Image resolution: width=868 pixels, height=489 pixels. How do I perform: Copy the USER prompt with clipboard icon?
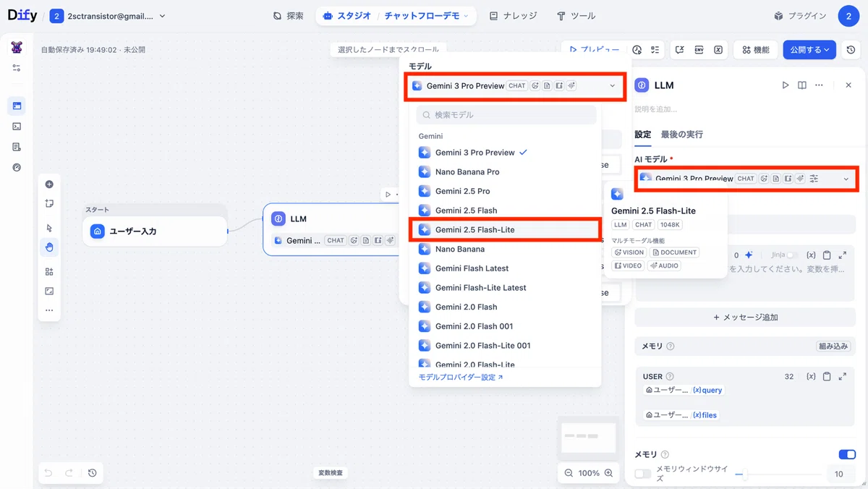click(x=827, y=377)
